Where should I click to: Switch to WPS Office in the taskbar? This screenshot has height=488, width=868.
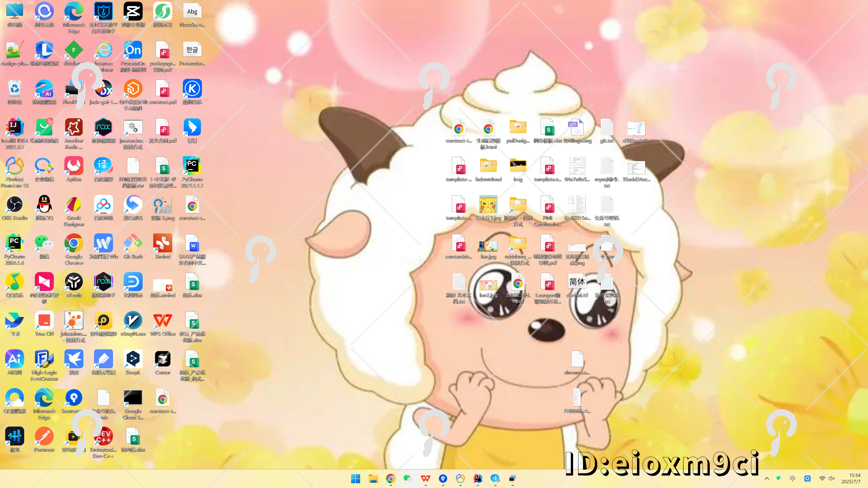426,479
